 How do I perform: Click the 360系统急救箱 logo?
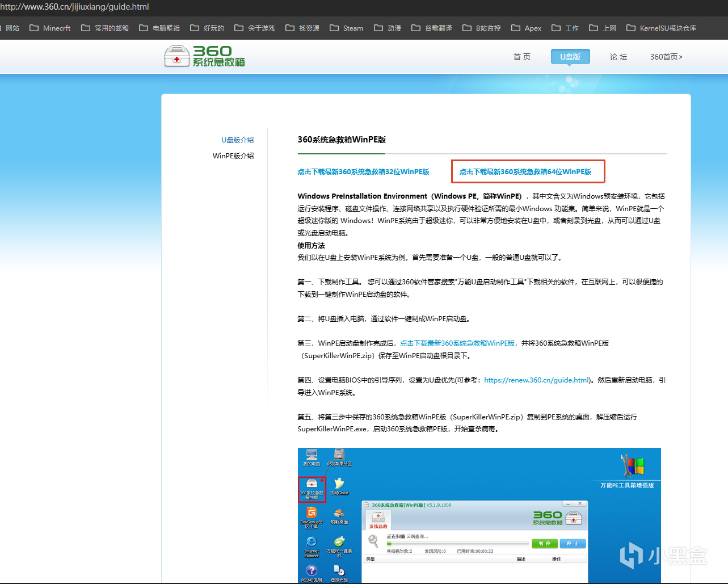[204, 56]
